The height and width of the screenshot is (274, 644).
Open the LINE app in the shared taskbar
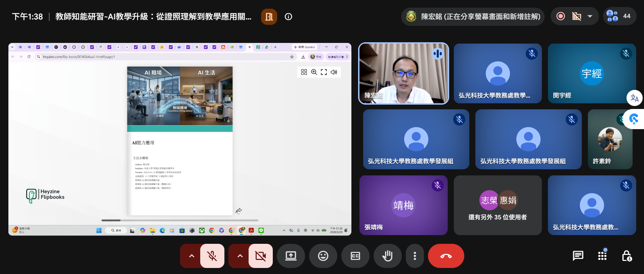pyautogui.click(x=261, y=230)
